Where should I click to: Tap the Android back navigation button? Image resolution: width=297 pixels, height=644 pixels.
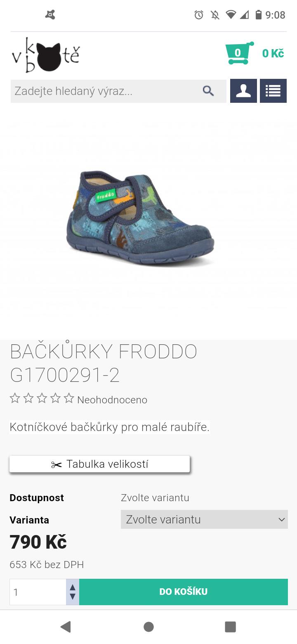(x=66, y=627)
